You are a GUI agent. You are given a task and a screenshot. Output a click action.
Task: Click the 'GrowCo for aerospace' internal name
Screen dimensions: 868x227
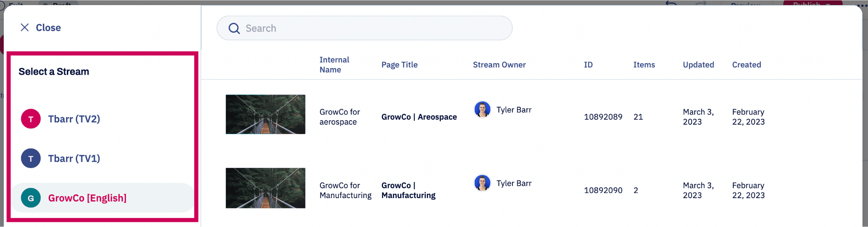click(339, 117)
